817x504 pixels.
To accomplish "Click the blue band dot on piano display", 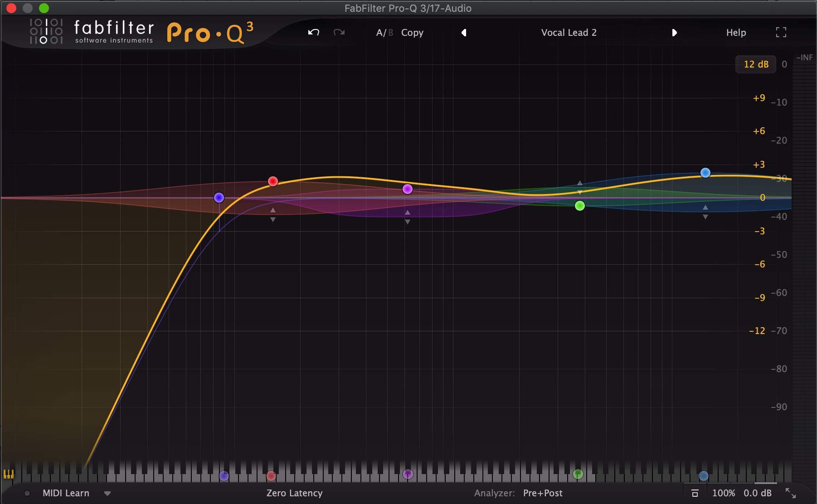I will click(x=703, y=476).
